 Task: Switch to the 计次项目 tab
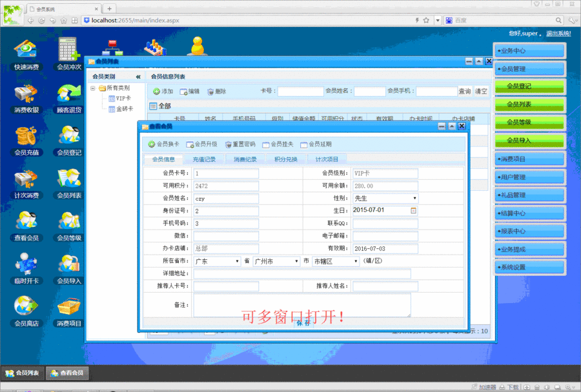pyautogui.click(x=327, y=159)
